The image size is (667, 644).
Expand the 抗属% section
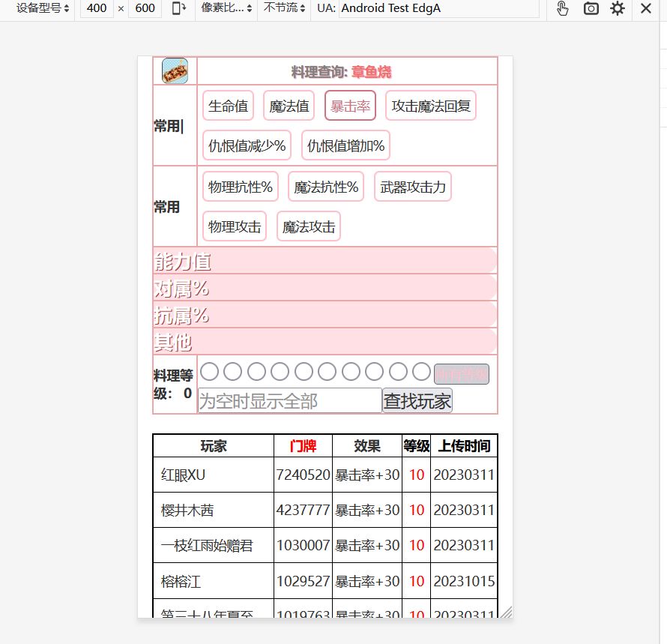pos(325,314)
